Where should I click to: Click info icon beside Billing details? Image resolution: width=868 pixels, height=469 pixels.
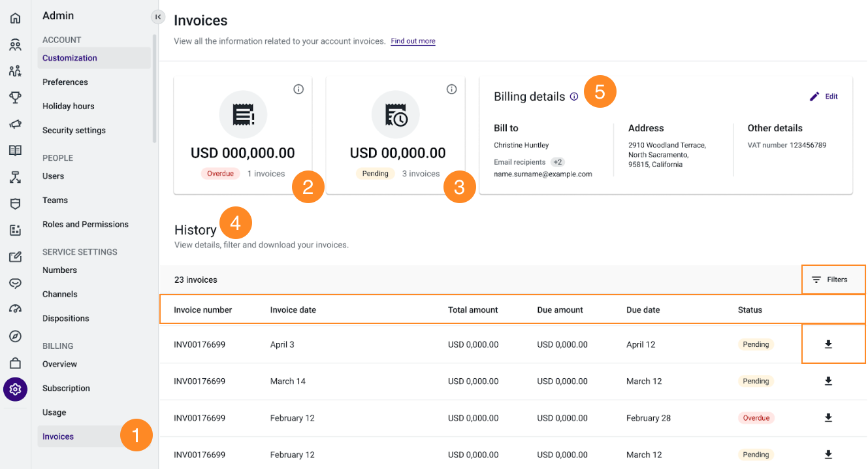(574, 97)
